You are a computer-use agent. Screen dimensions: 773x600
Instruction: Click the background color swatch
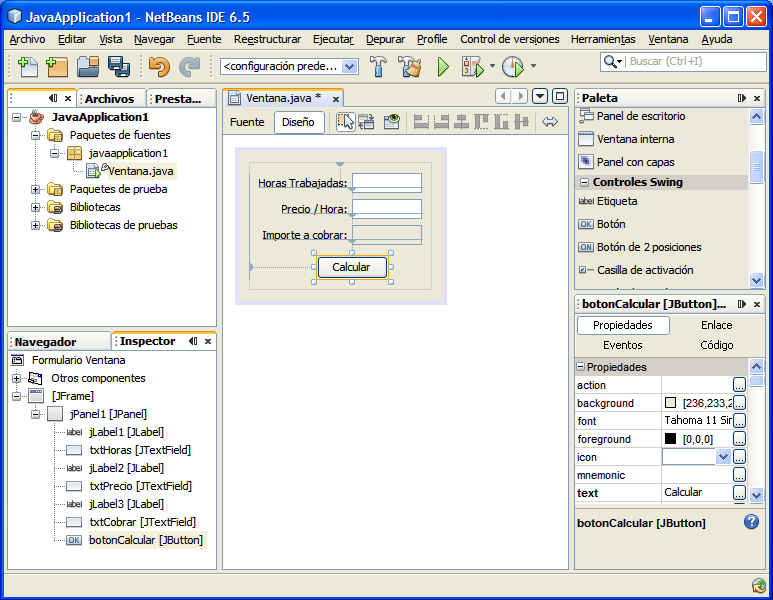click(x=670, y=403)
